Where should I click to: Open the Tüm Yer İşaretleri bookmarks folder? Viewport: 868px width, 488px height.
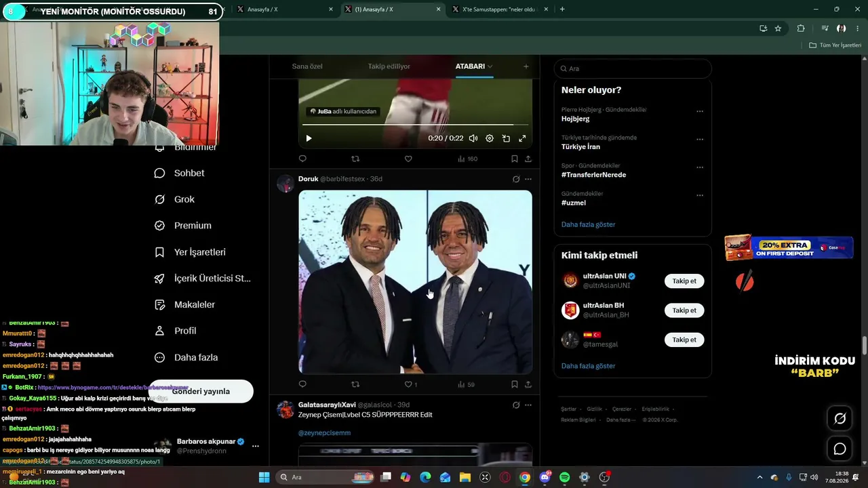(835, 45)
